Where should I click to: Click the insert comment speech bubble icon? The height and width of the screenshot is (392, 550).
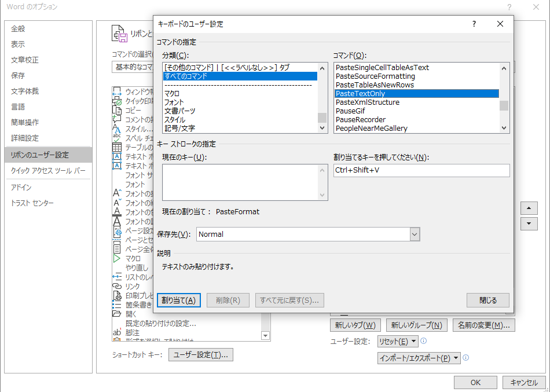tap(117, 119)
